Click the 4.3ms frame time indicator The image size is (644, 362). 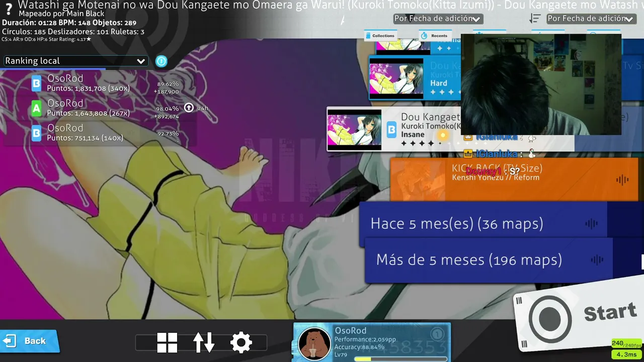coord(627,354)
